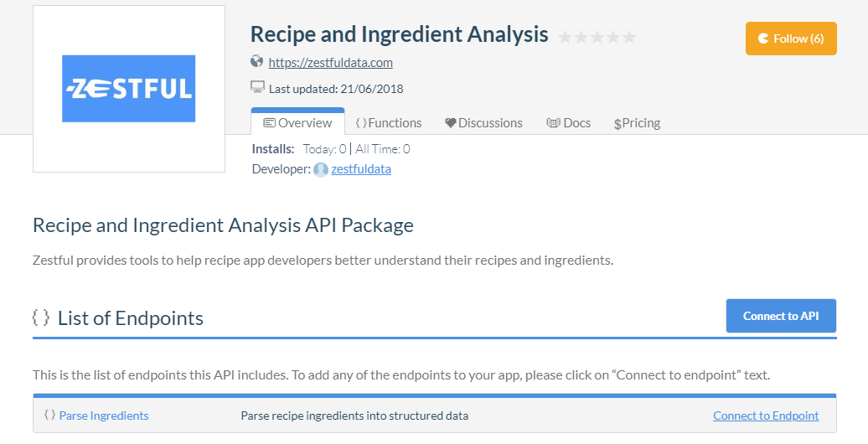
Task: Click the Zestful logo thumbnail
Action: pyautogui.click(x=129, y=89)
